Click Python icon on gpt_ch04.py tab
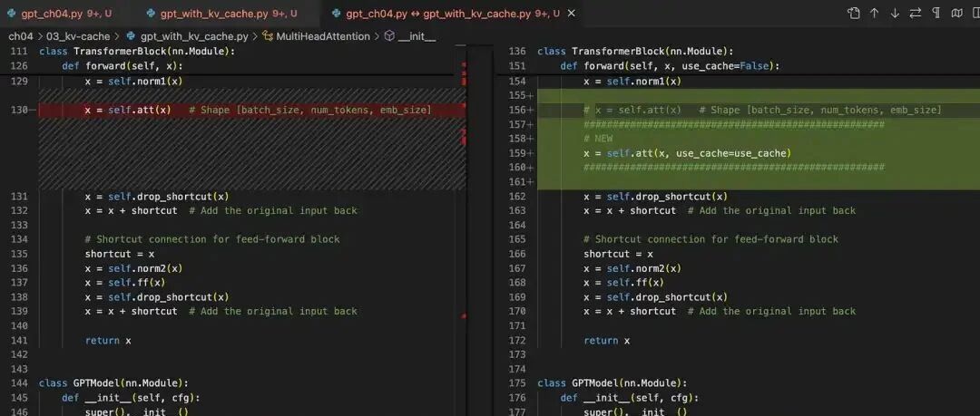The height and width of the screenshot is (416, 980). [x=11, y=13]
